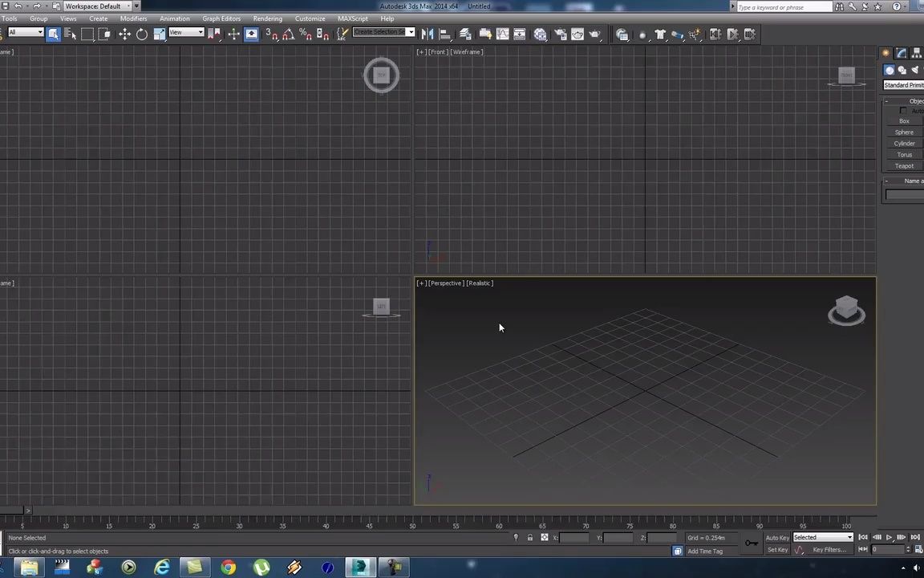Enable the AutoGrid checkbox

pos(904,111)
